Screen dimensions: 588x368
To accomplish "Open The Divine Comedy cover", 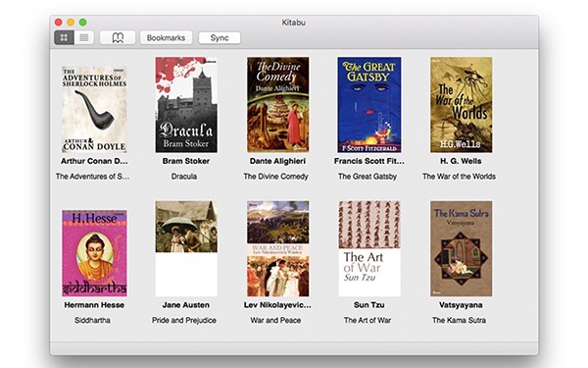I will (x=278, y=105).
